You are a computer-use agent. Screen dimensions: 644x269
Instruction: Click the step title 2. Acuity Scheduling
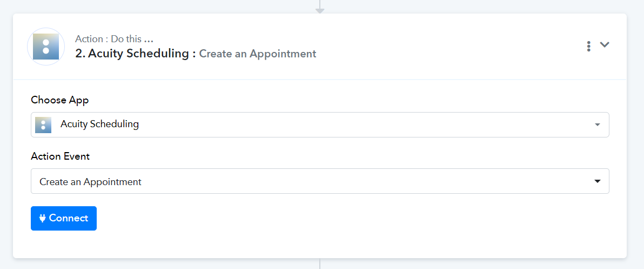136,54
